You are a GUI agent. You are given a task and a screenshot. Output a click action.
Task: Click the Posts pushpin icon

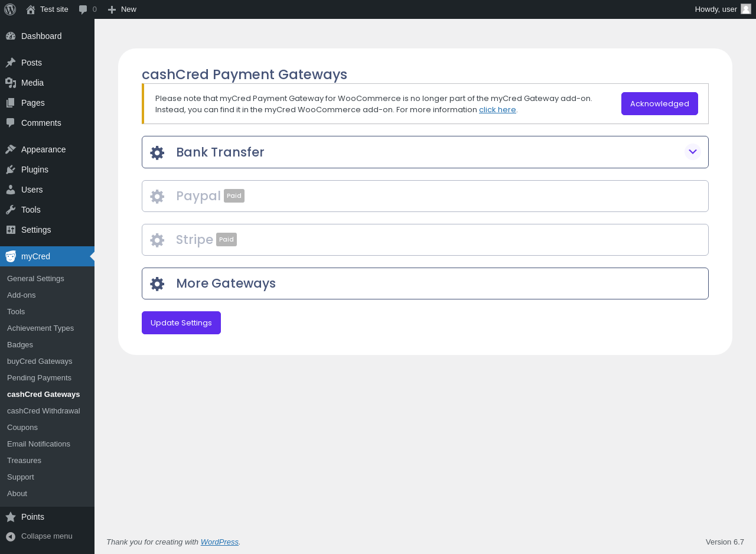[x=11, y=63]
